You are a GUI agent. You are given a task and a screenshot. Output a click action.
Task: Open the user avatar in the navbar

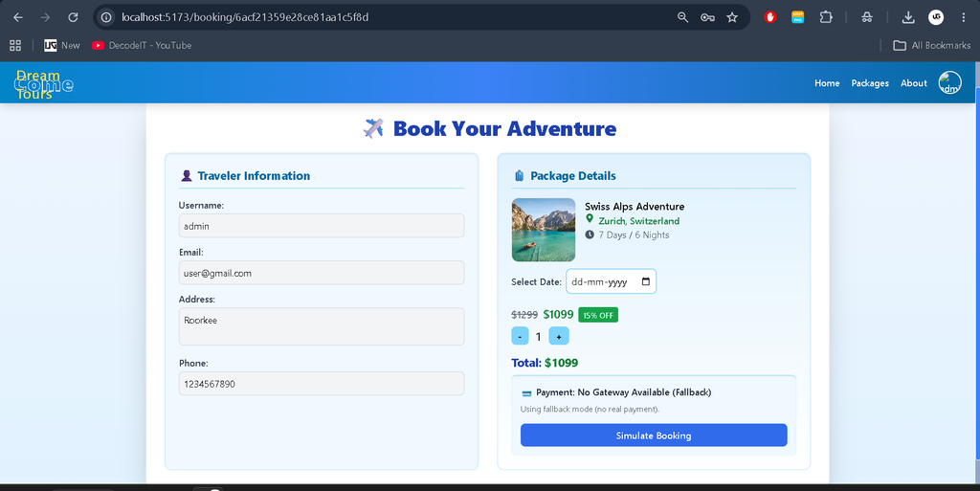pyautogui.click(x=950, y=82)
